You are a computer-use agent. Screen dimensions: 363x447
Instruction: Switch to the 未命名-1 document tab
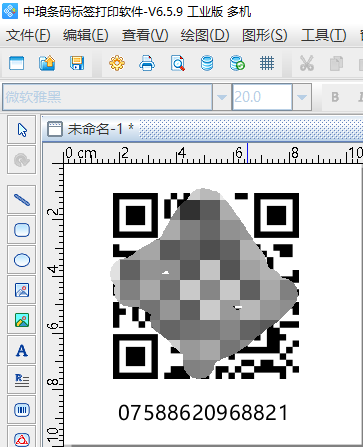pos(91,129)
